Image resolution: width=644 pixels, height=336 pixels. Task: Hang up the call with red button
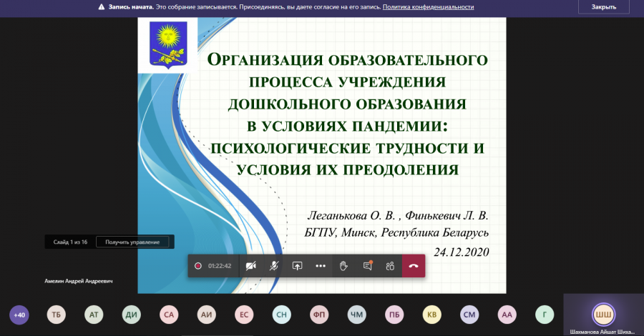tap(414, 266)
